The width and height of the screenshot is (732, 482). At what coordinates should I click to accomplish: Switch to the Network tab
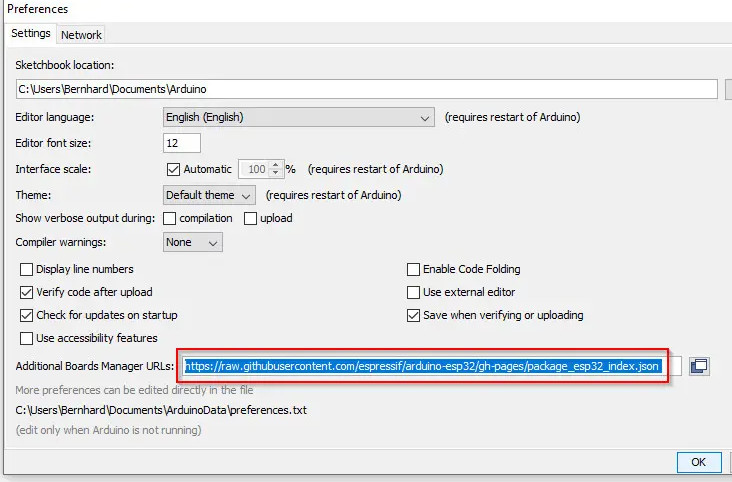pyautogui.click(x=81, y=34)
